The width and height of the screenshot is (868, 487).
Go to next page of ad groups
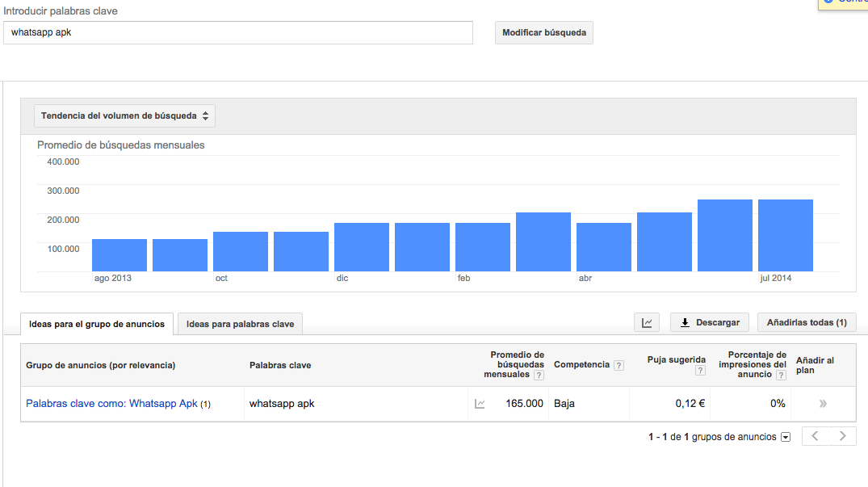(x=842, y=436)
